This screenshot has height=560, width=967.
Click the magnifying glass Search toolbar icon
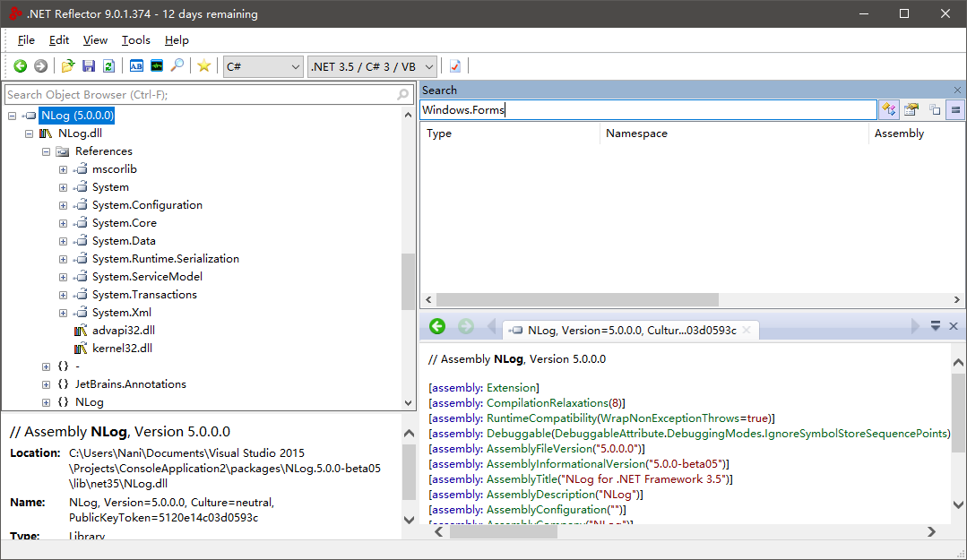[x=177, y=66]
